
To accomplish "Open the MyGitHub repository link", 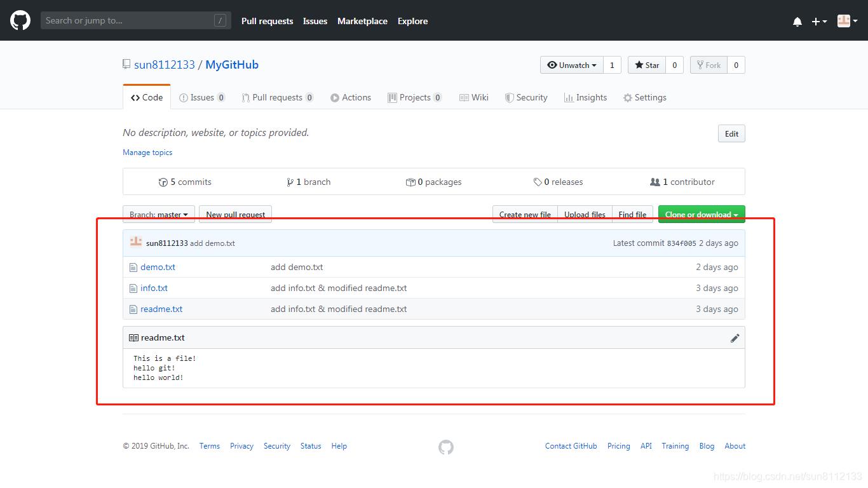I will point(232,65).
